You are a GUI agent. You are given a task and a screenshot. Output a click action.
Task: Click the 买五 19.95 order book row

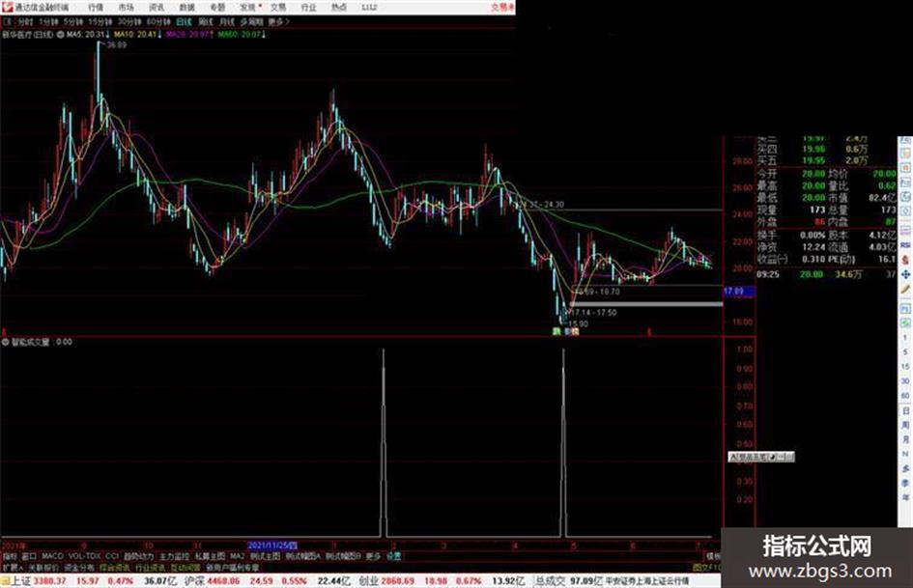(x=813, y=160)
